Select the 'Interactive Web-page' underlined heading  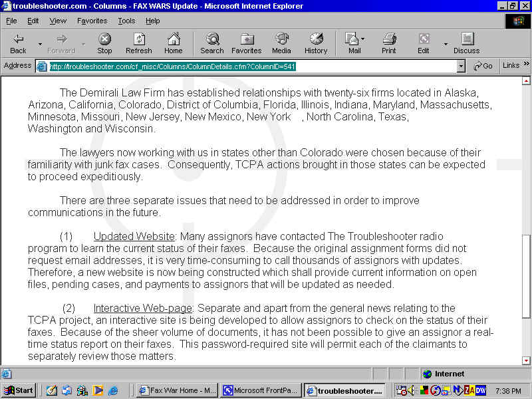(x=143, y=308)
